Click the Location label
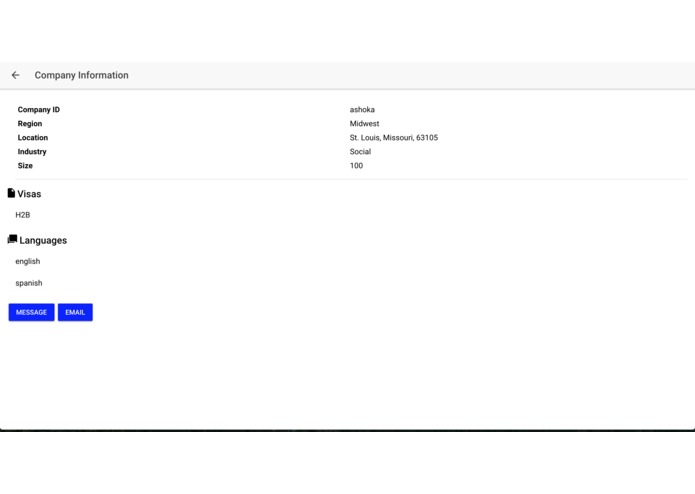The height and width of the screenshot is (494, 695). tap(33, 138)
